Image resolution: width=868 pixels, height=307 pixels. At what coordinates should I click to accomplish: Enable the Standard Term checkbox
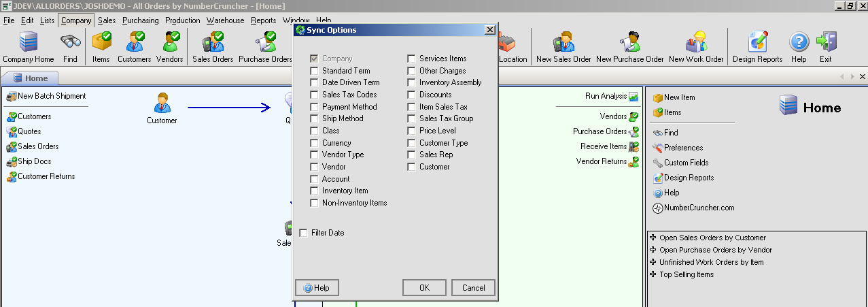(x=314, y=71)
